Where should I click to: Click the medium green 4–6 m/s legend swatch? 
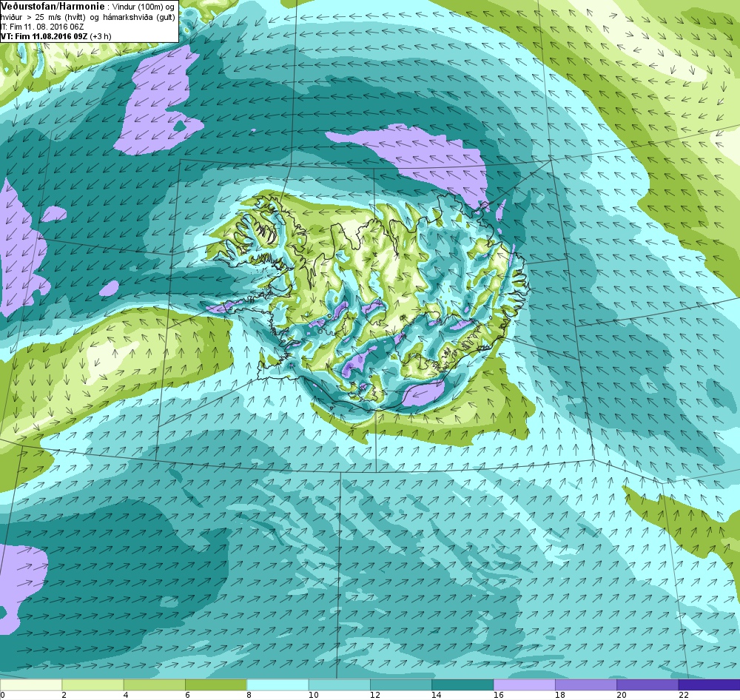155,684
